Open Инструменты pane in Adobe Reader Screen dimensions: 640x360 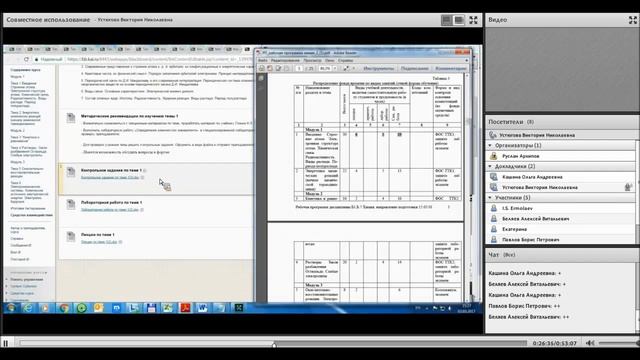coord(378,68)
